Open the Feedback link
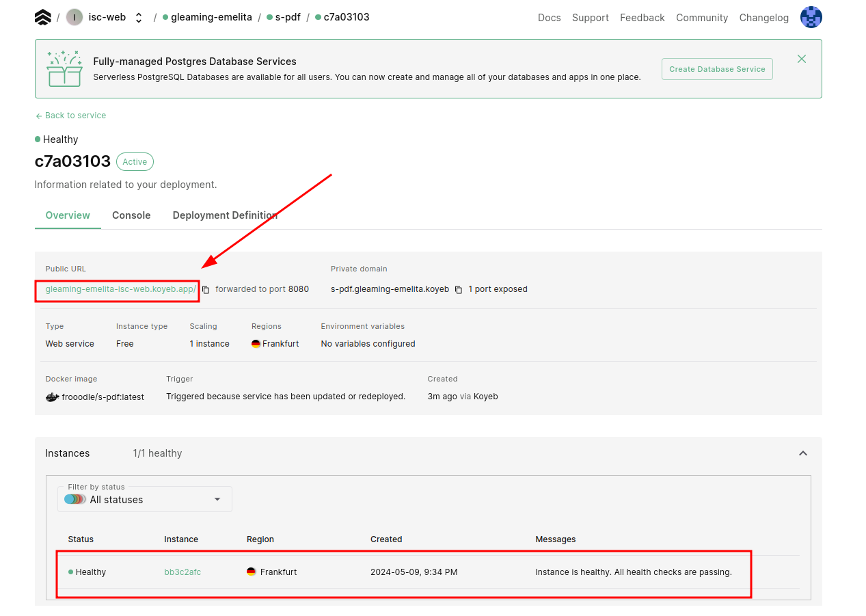Image resolution: width=866 pixels, height=616 pixels. (642, 18)
